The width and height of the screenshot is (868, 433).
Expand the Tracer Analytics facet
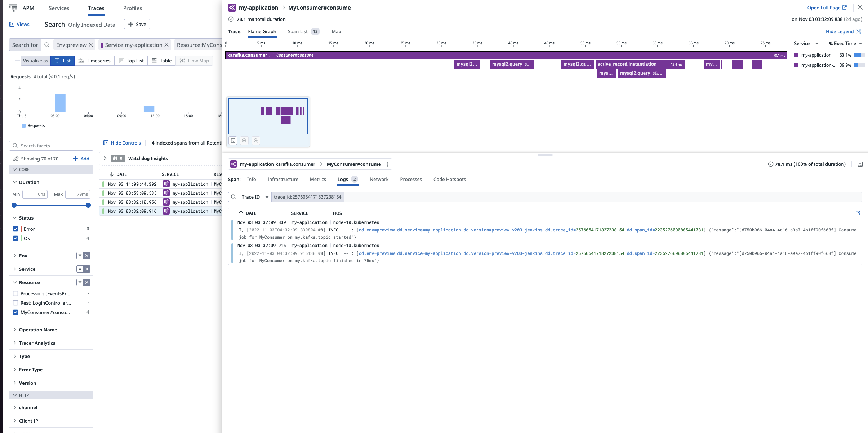(x=15, y=343)
